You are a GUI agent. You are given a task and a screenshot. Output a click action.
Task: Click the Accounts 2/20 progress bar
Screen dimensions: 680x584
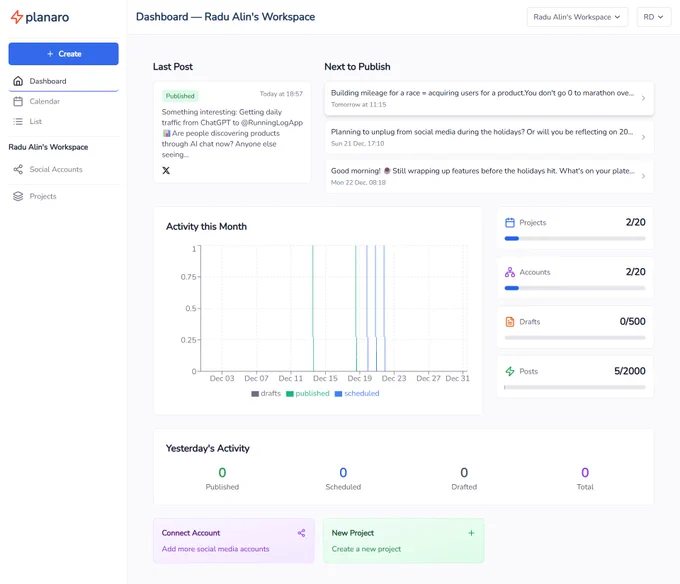(x=575, y=288)
